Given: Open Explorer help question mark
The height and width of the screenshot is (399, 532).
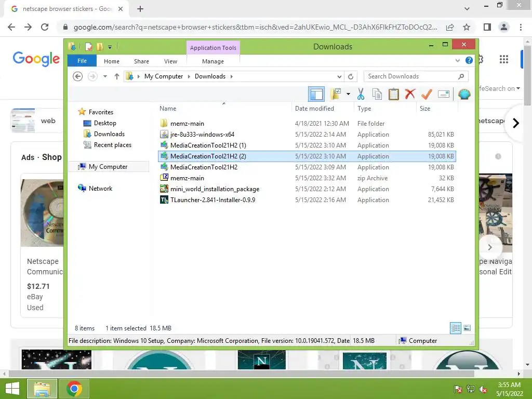Looking at the screenshot, I should [469, 60].
